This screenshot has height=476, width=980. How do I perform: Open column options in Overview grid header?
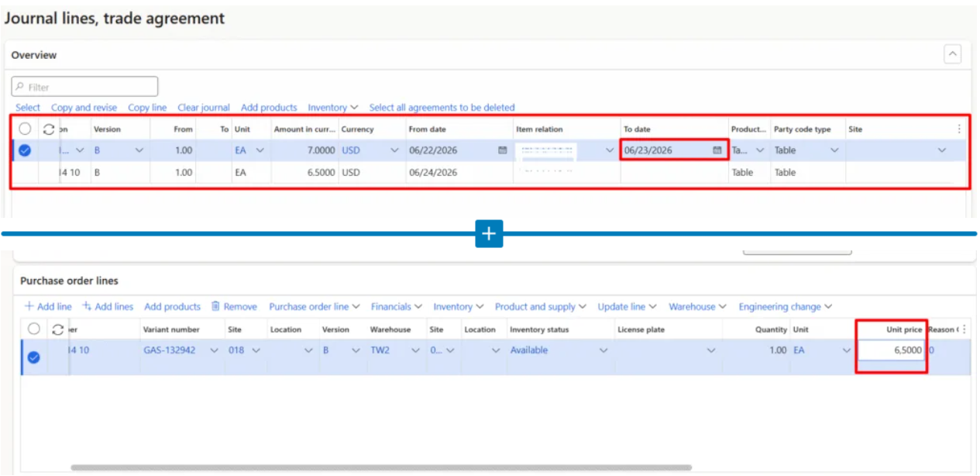click(960, 129)
